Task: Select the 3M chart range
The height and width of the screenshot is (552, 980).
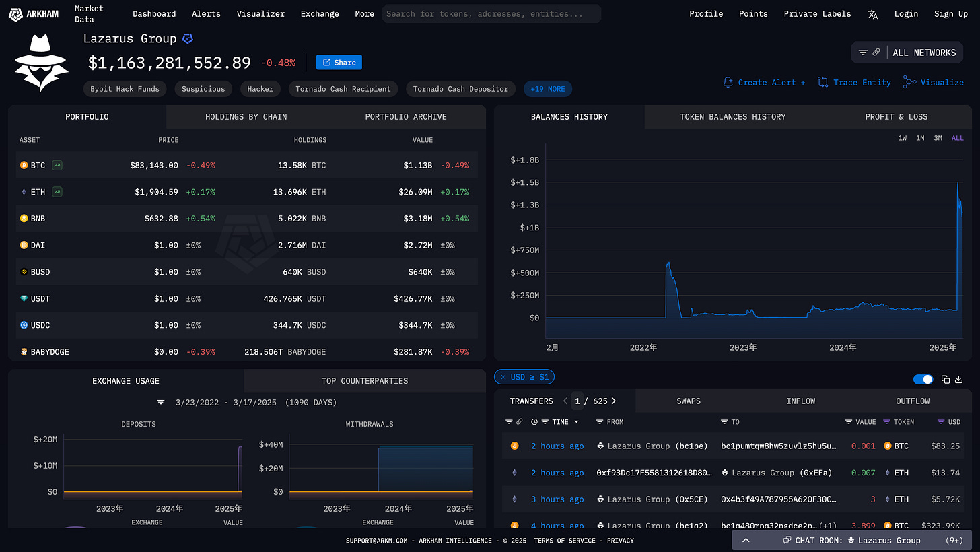Action: click(x=938, y=138)
